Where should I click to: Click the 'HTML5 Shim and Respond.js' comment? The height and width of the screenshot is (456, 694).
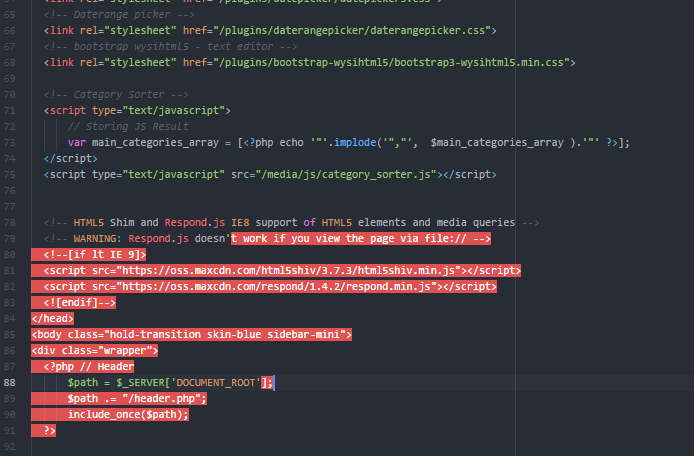[291, 222]
